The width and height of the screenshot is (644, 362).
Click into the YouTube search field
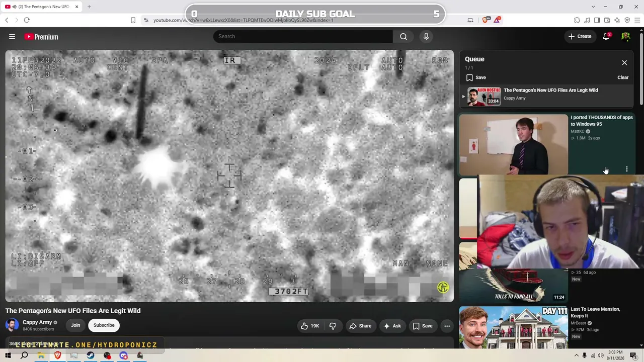[303, 36]
